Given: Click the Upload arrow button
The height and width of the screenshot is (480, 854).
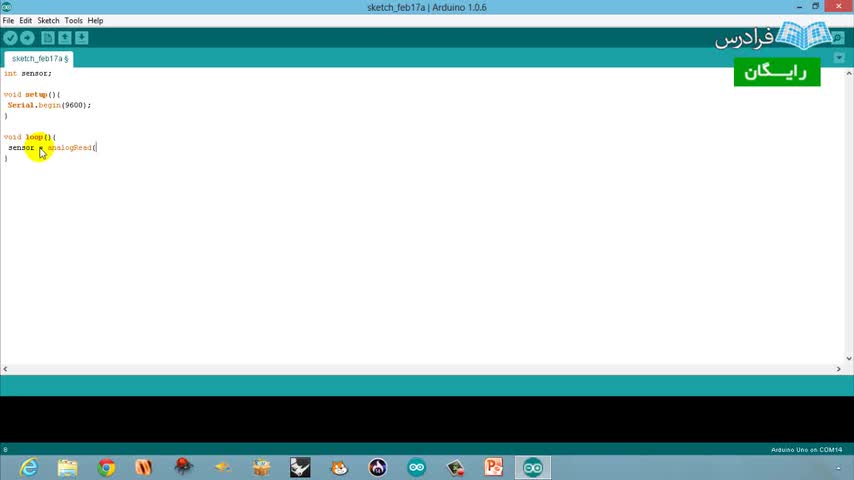Looking at the screenshot, I should click(27, 38).
